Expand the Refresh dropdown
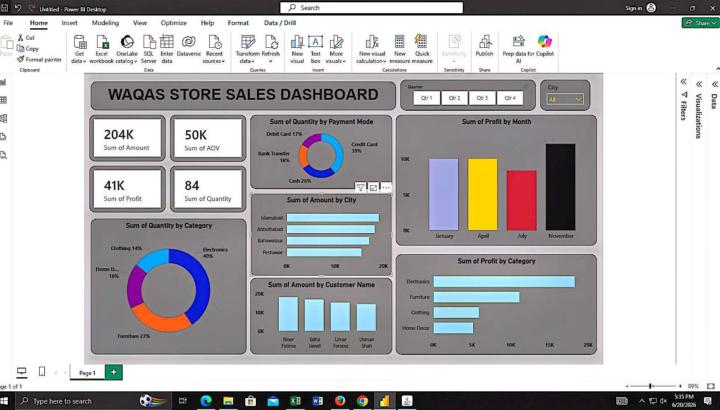The image size is (720, 410). click(270, 61)
